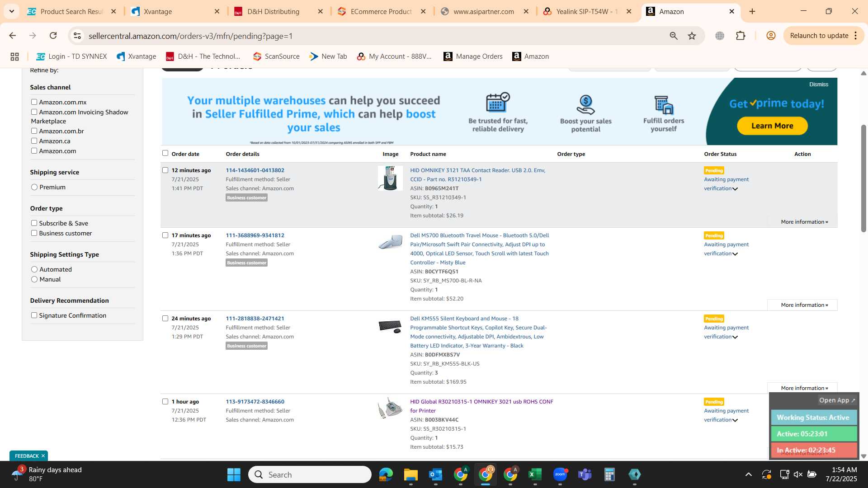Open browser zoom magnifier icon
The height and width of the screenshot is (488, 868).
click(674, 36)
